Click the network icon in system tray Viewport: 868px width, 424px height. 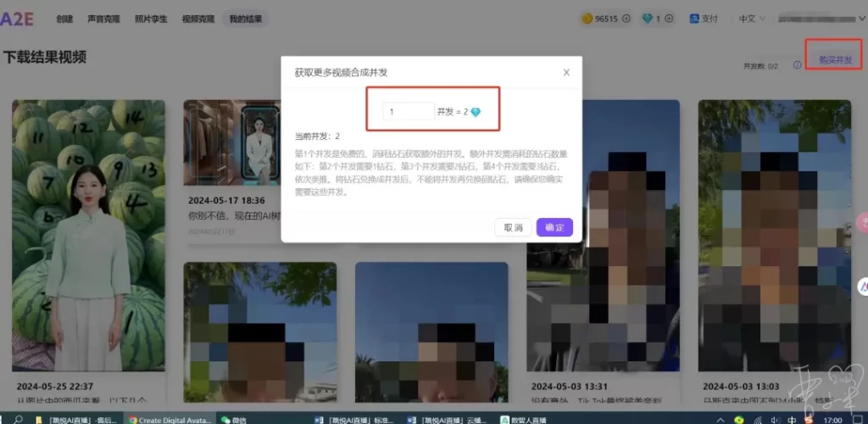tap(757, 420)
